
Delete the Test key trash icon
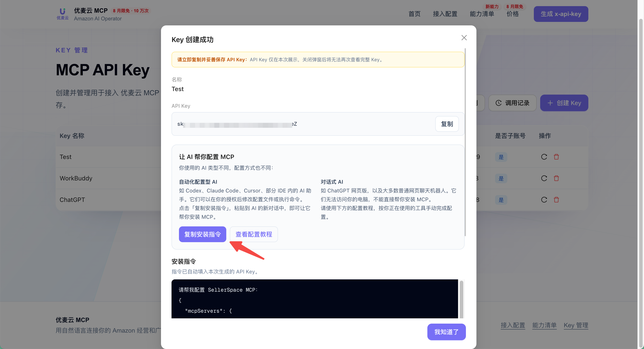[556, 157]
